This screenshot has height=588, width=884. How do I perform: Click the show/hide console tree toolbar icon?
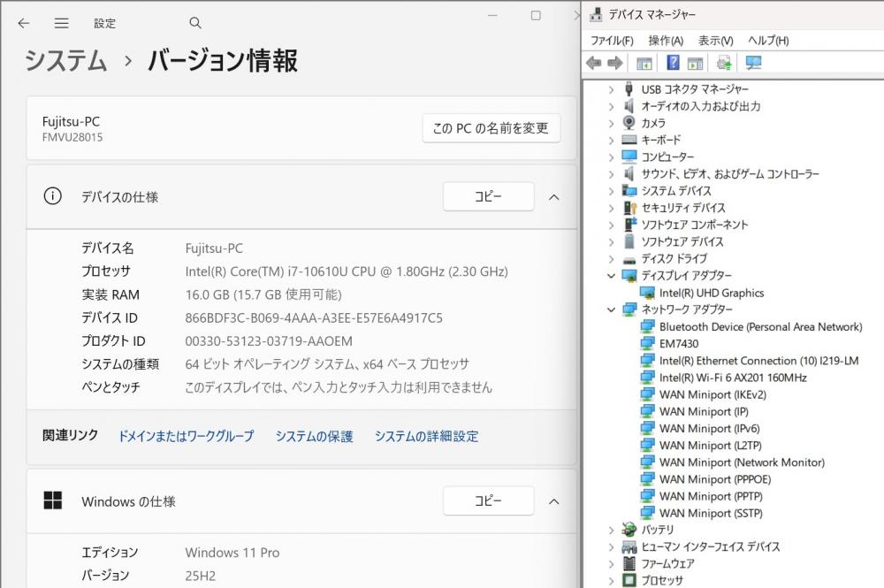pos(644,63)
